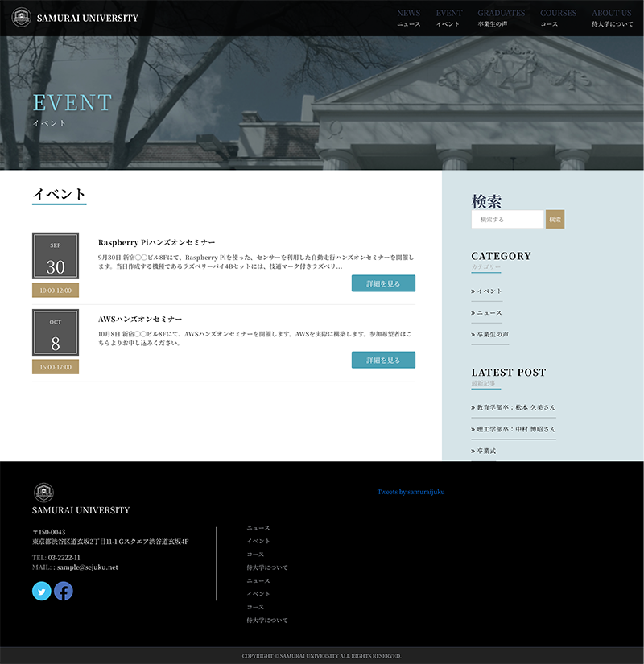Click footer SAMURAI UNIVERSITY name text

click(81, 510)
